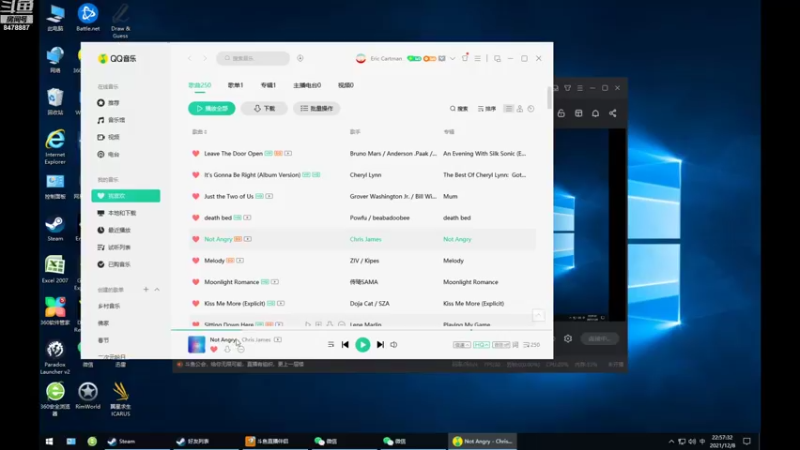The height and width of the screenshot is (450, 800).
Task: Open the playback speed selector
Action: click(x=461, y=345)
